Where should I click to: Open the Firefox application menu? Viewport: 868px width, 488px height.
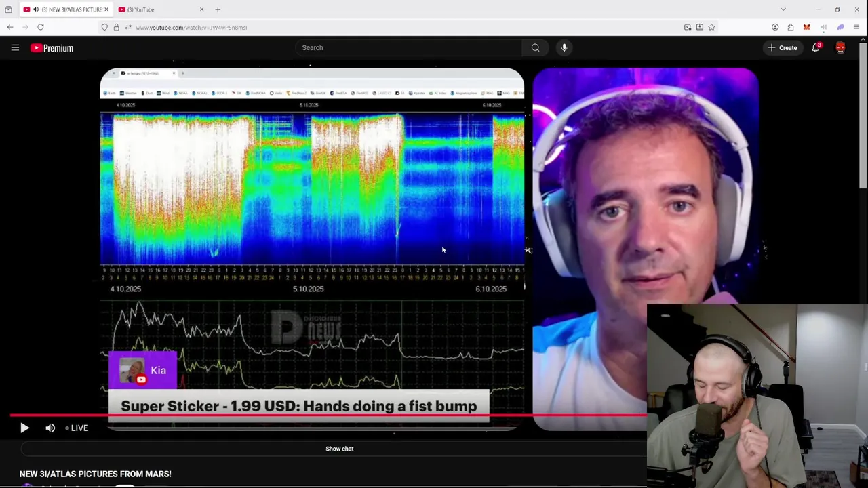click(857, 27)
